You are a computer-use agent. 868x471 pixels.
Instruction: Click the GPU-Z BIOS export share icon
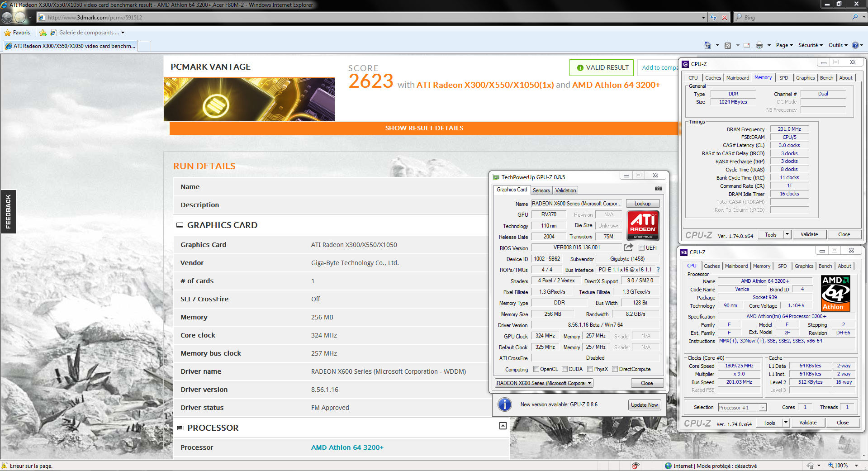coord(628,247)
